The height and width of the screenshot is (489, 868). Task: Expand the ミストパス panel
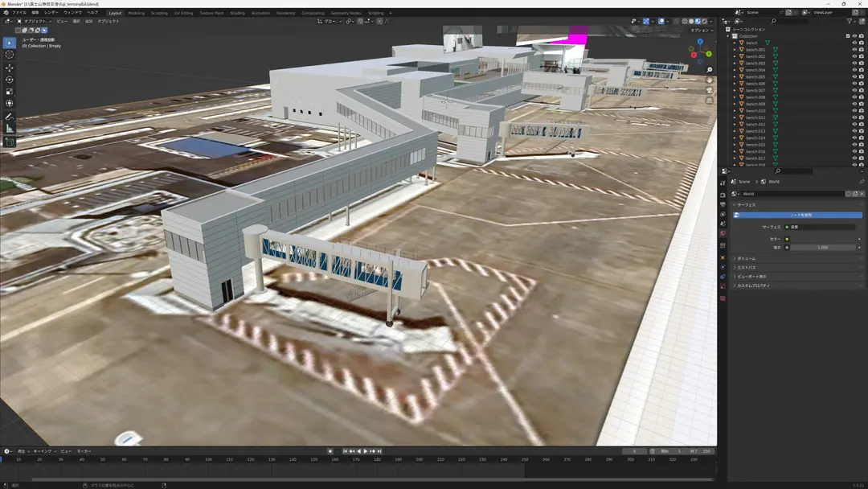tap(746, 268)
